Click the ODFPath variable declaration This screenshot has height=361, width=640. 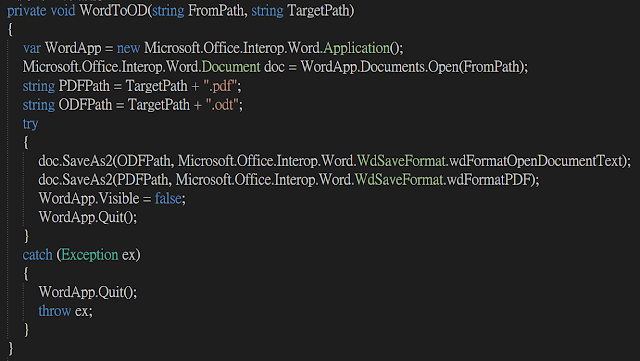click(x=85, y=105)
